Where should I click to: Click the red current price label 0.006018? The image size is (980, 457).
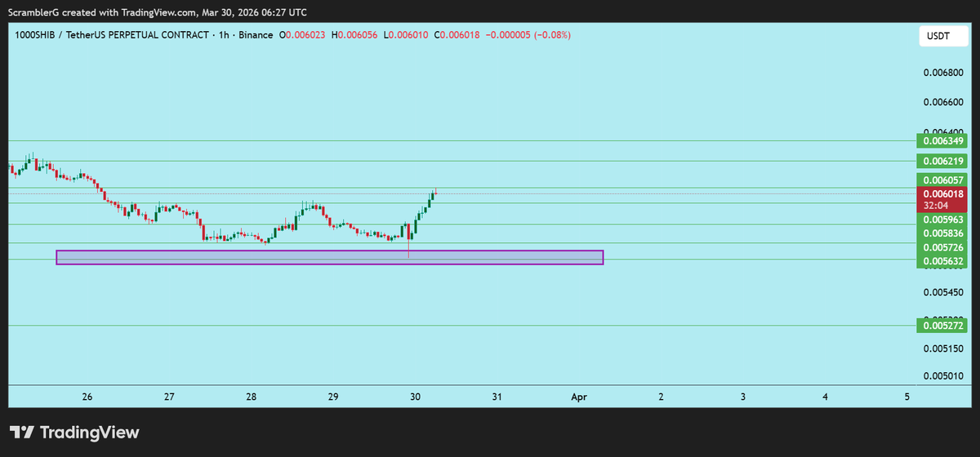click(943, 194)
